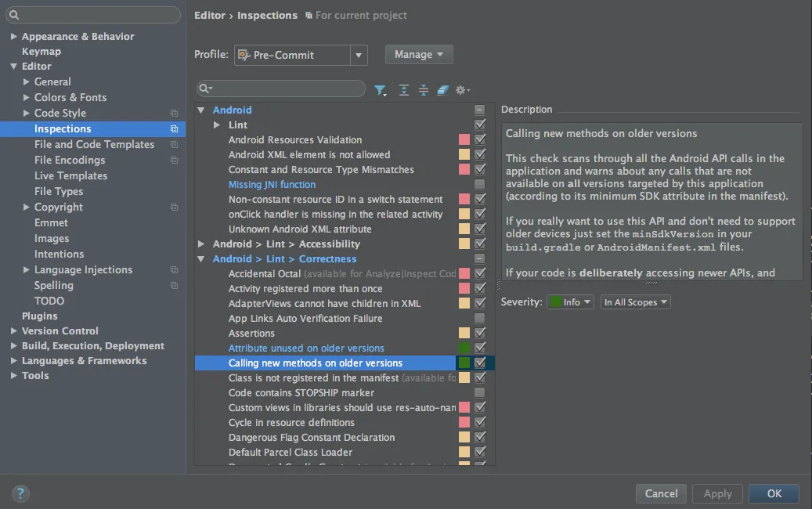Expand the Lint subgroup arrow
The image size is (812, 509).
pyautogui.click(x=217, y=125)
